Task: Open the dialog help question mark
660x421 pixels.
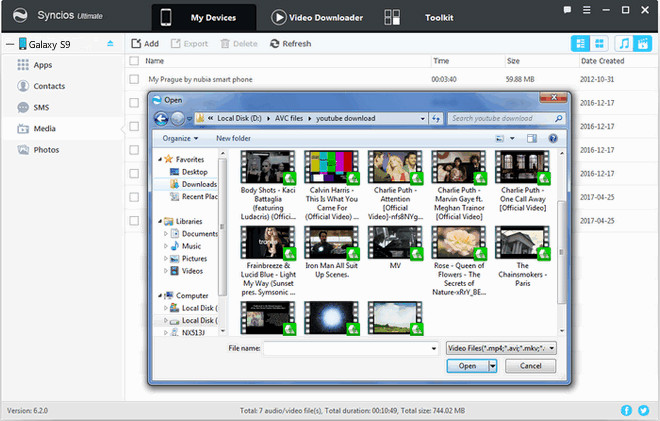Action: pos(553,138)
